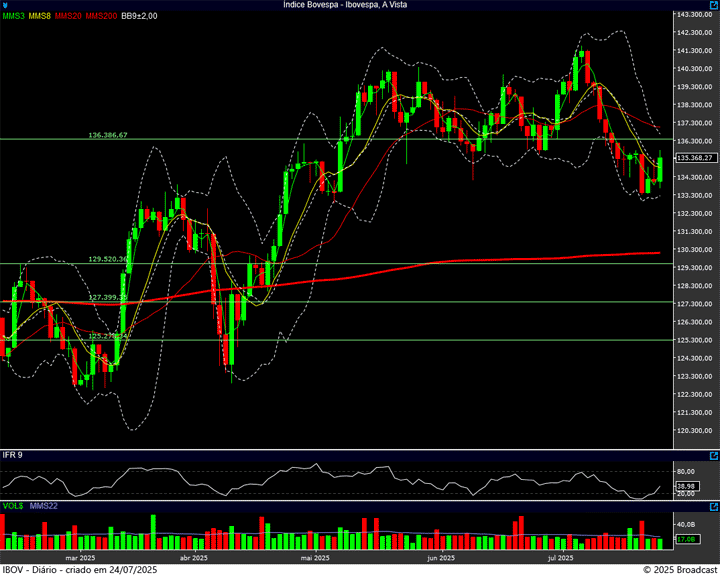Click the 132.300,00 price axis label

click(695, 214)
